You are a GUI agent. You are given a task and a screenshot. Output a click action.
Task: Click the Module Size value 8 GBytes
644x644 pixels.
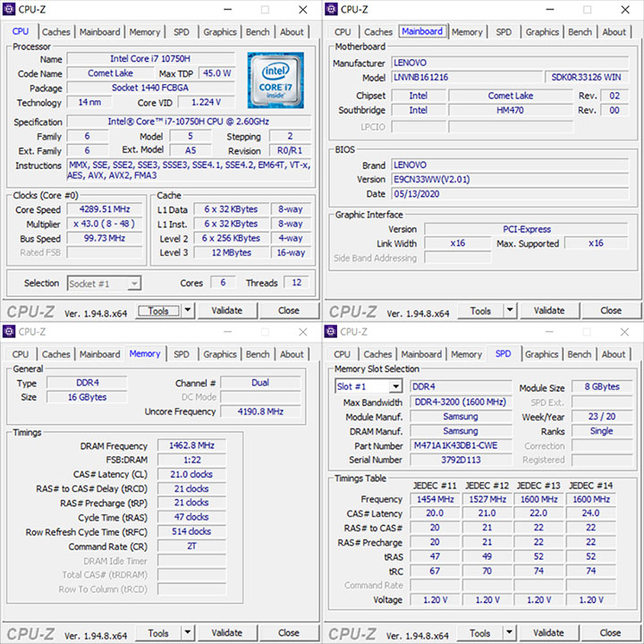click(x=602, y=386)
